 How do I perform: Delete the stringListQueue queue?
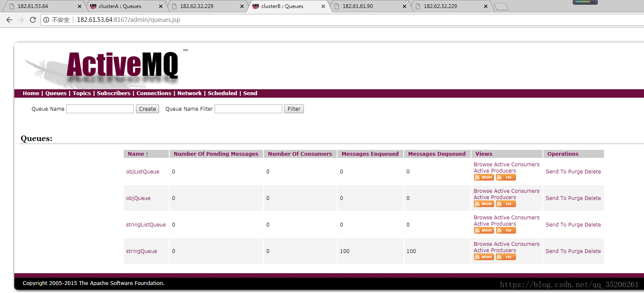(593, 225)
